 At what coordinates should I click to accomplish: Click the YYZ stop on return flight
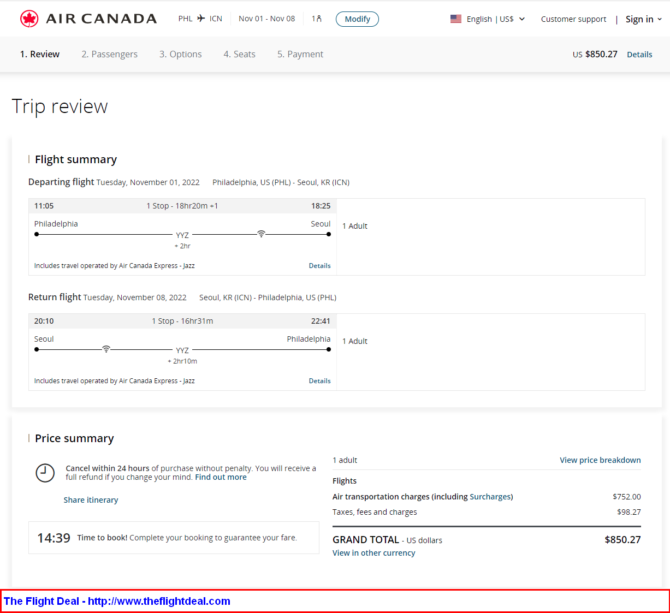(182, 350)
